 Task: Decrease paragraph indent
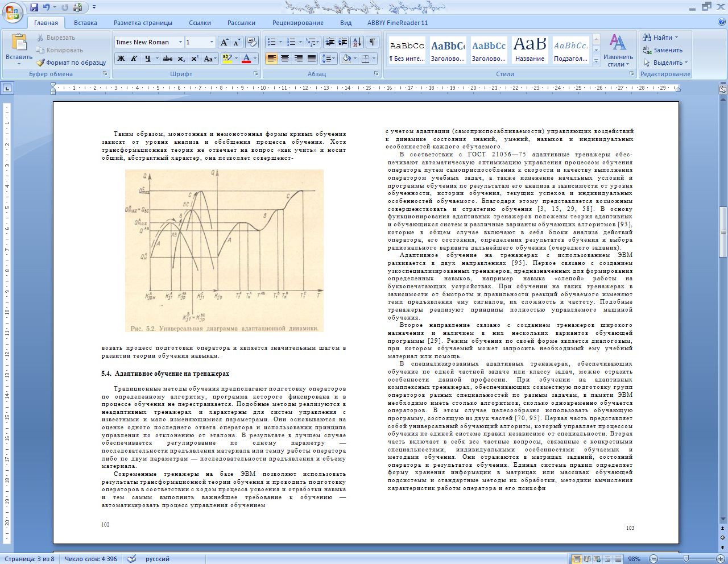coord(330,42)
